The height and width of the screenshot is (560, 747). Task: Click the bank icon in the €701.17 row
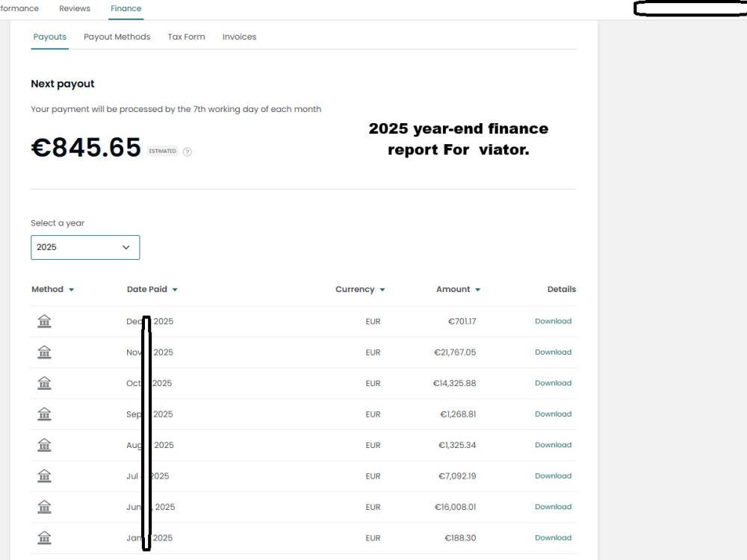(x=44, y=321)
